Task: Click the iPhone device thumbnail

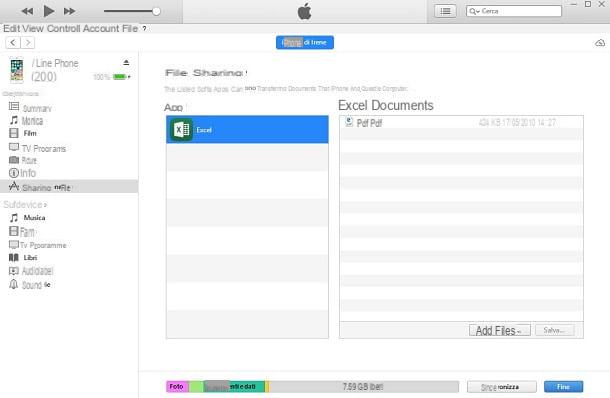Action: click(16, 70)
